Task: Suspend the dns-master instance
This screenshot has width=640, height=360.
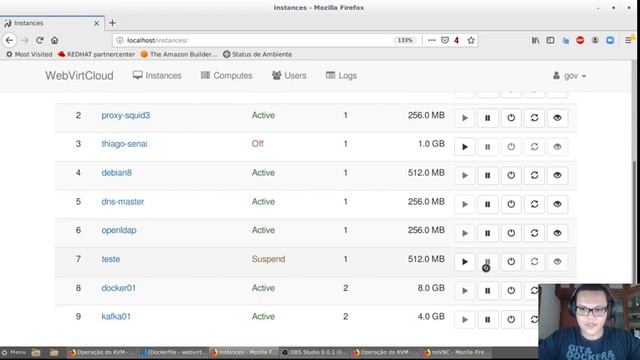Action: 487,204
